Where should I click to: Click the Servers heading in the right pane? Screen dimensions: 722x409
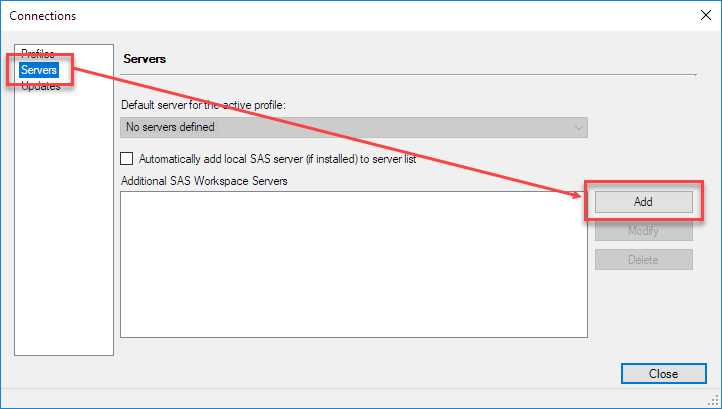[x=144, y=59]
